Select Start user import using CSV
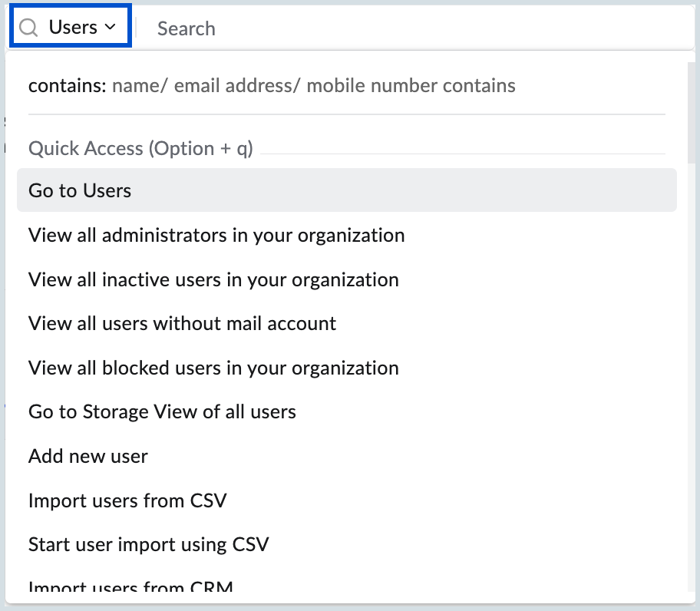 click(x=148, y=545)
